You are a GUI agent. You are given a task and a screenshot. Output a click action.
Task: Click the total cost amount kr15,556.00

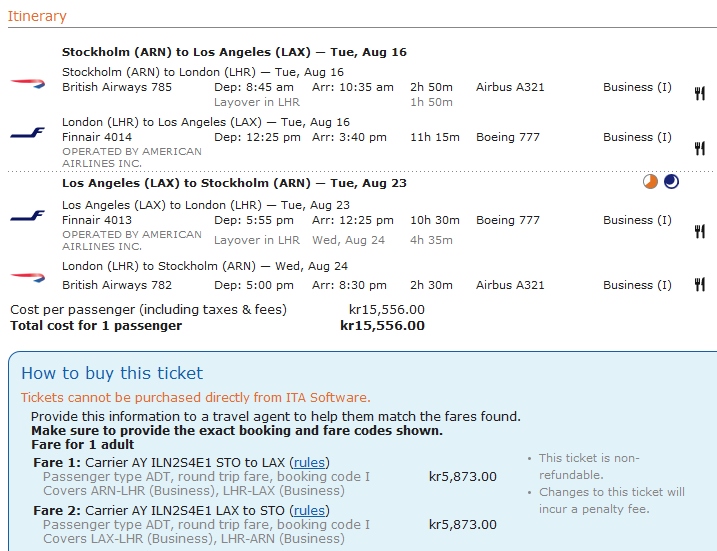coord(382,325)
